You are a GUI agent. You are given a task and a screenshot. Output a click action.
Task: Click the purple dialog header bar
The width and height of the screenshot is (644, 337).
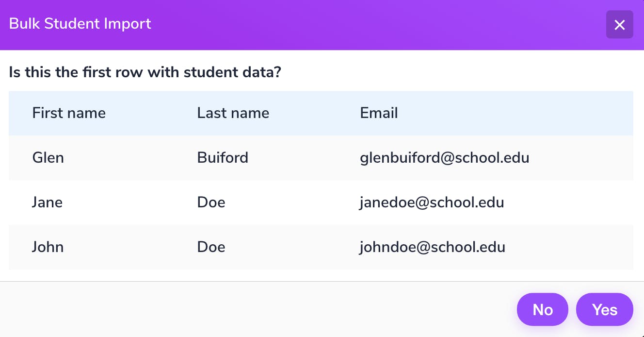[x=322, y=25]
